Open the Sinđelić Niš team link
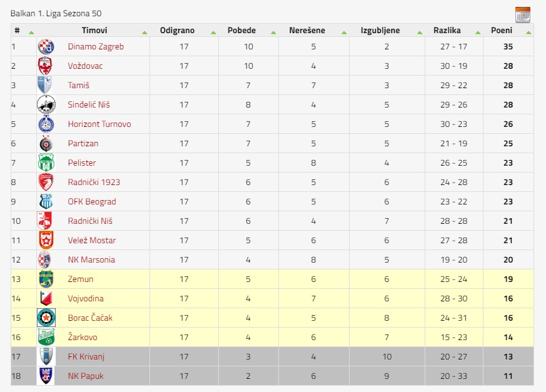Screen dimensions: 546x392 pyautogui.click(x=89, y=104)
